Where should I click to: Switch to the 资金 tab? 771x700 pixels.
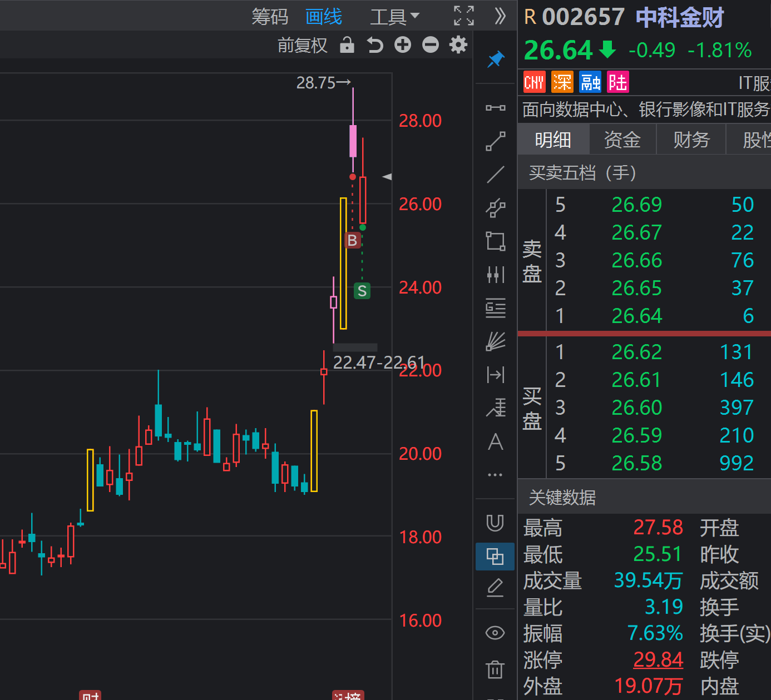pos(622,140)
